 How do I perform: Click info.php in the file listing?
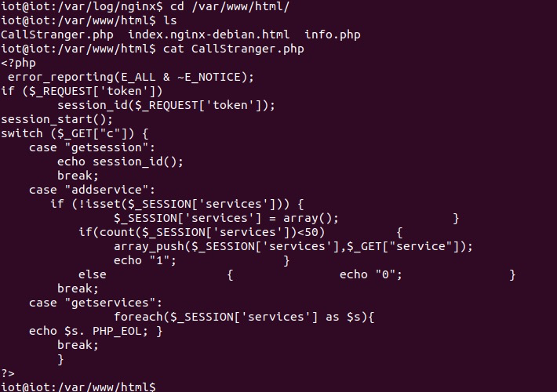333,34
